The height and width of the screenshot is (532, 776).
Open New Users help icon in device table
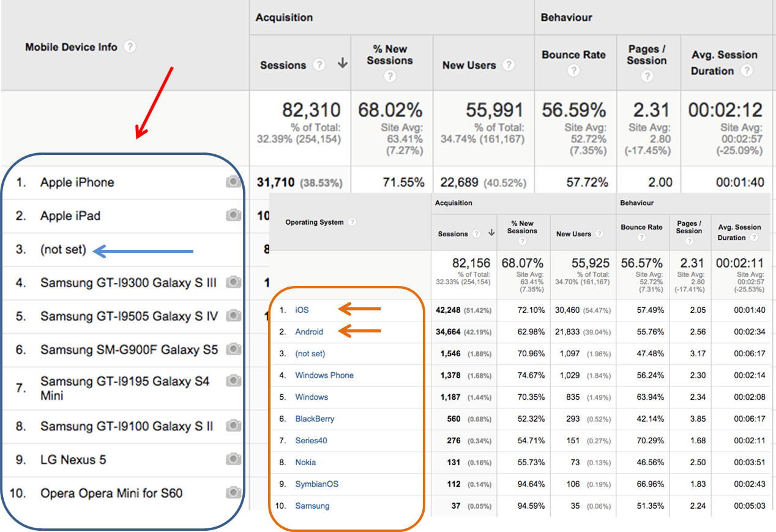point(509,65)
